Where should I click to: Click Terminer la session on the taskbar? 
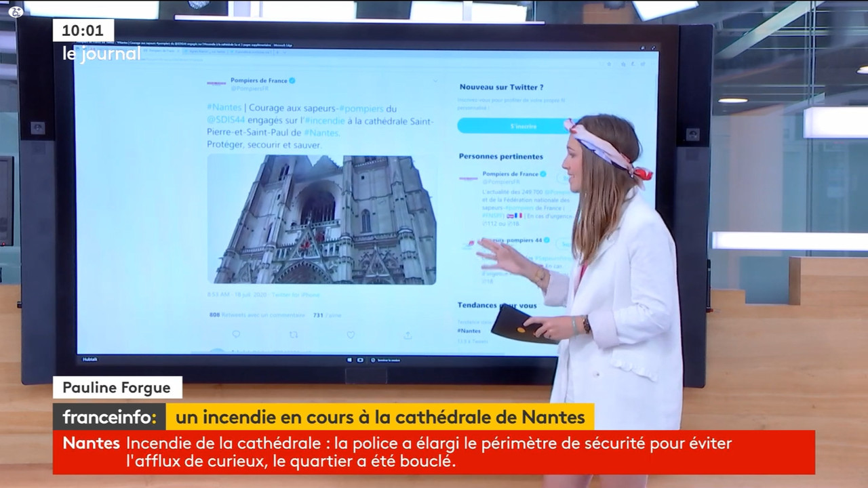pyautogui.click(x=385, y=360)
